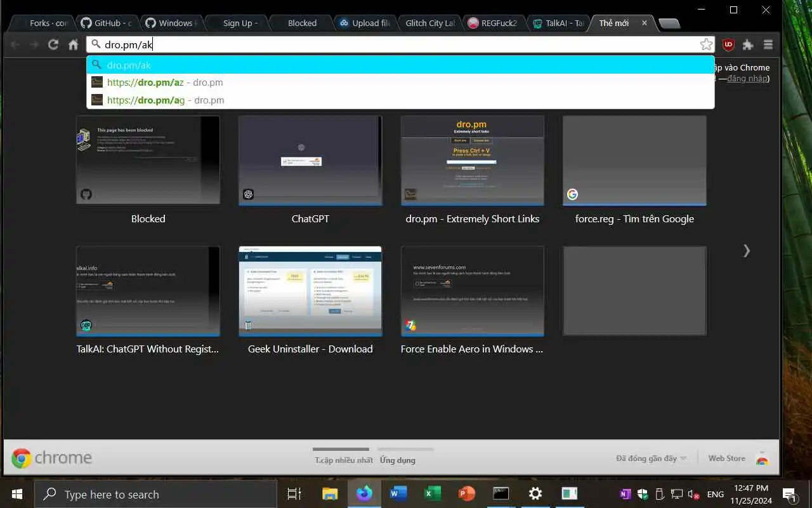Image resolution: width=812 pixels, height=508 pixels.
Task: Bookmark this page with the star icon
Action: 706,44
